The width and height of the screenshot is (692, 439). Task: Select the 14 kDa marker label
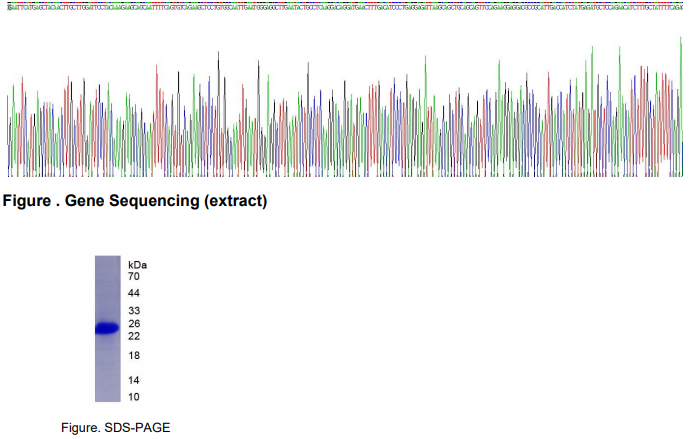click(134, 380)
